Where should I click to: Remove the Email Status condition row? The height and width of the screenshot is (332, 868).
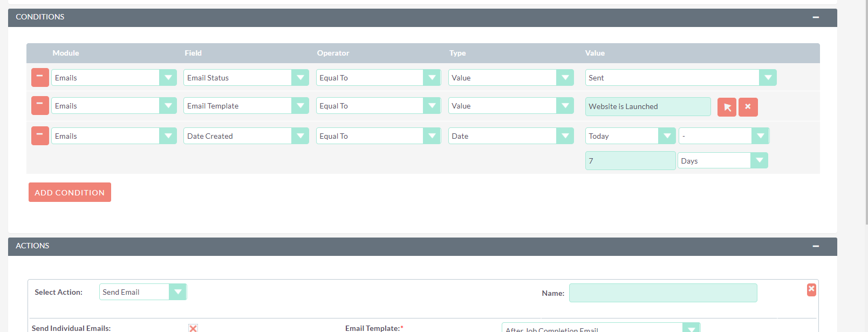40,77
